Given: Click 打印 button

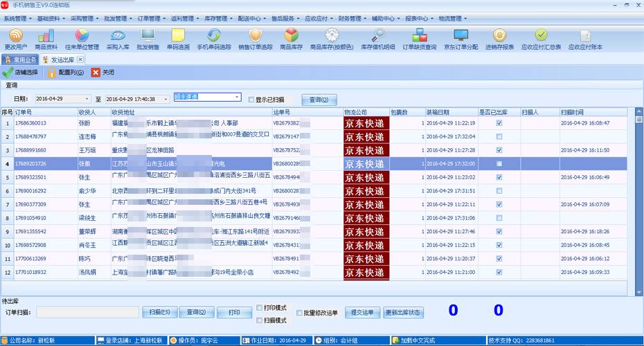Looking at the screenshot, I should [x=234, y=312].
